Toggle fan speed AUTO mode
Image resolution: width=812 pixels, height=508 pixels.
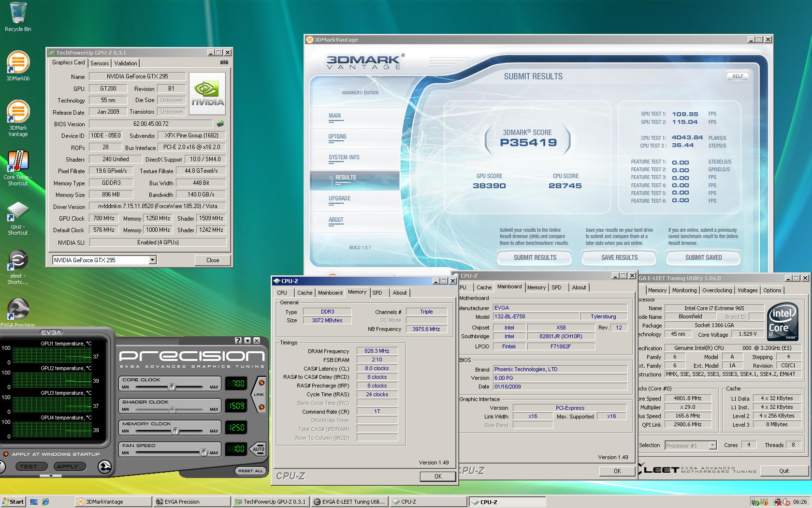pyautogui.click(x=259, y=449)
